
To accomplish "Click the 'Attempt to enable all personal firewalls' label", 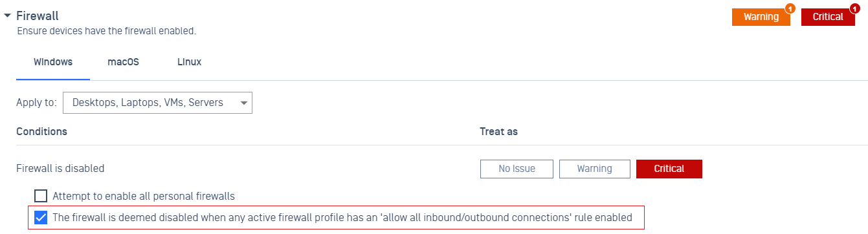I will [143, 196].
